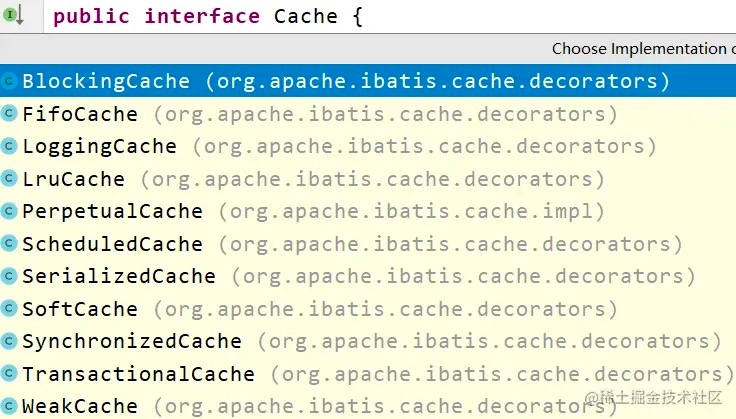Click the class icon next to BlockingCache
736x419 pixels.
(x=9, y=82)
